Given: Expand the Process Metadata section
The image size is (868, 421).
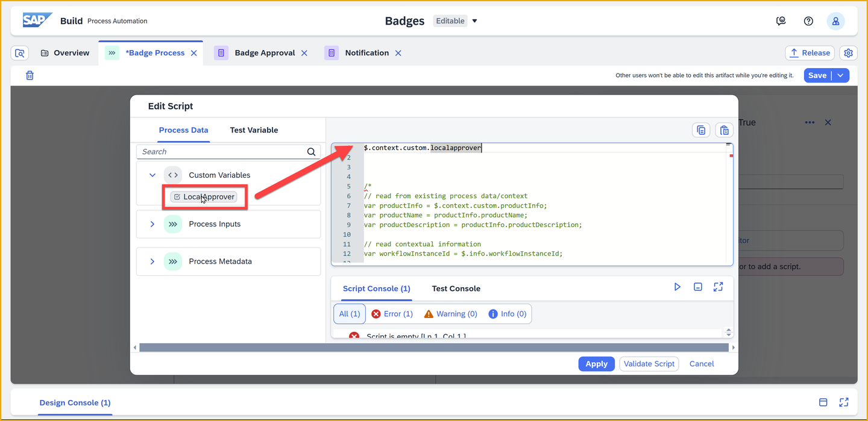Looking at the screenshot, I should click(153, 261).
